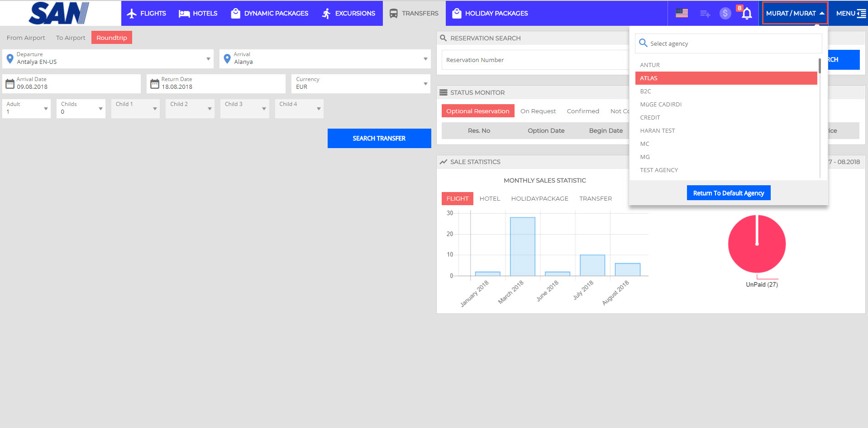The height and width of the screenshot is (428, 868).
Task: Open the Hotels menu tab
Action: pos(198,13)
